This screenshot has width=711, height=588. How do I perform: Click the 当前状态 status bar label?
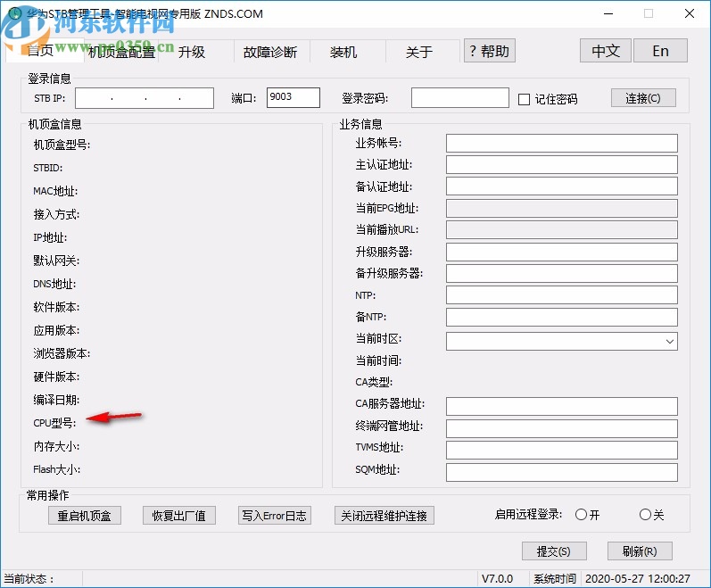click(x=29, y=579)
